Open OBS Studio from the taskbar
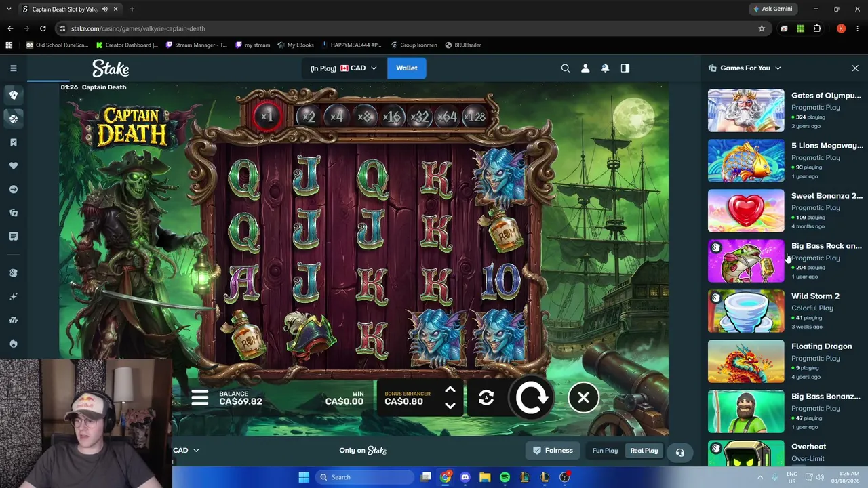This screenshot has width=868, height=488. click(564, 477)
